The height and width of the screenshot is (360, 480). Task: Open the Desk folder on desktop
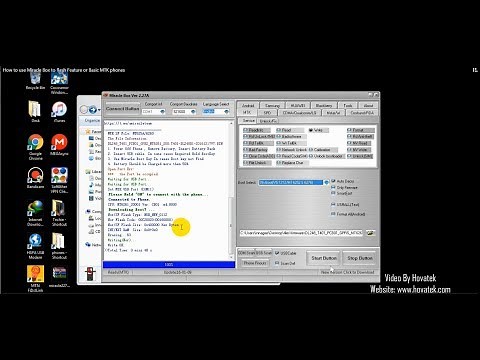[35, 111]
